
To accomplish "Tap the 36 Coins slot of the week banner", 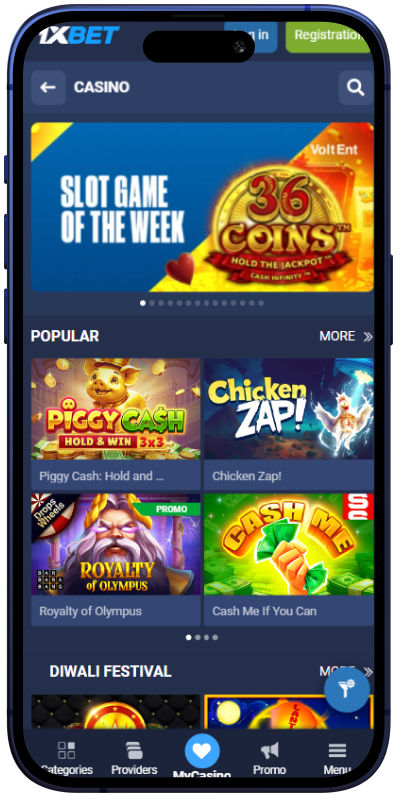I will pyautogui.click(x=202, y=207).
